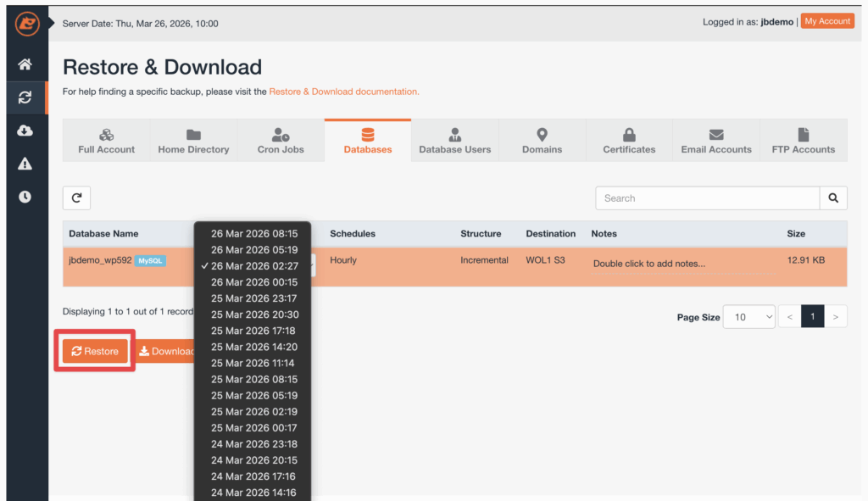Click the My Account button

[x=827, y=21]
